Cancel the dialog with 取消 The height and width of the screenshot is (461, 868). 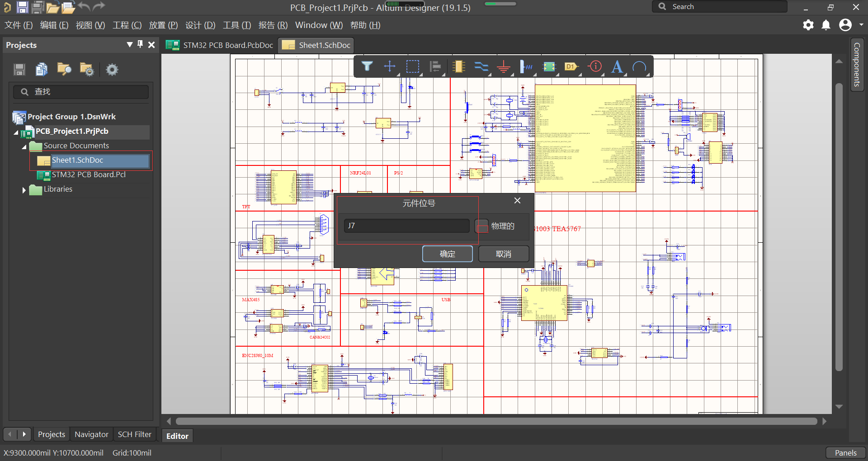tap(504, 254)
